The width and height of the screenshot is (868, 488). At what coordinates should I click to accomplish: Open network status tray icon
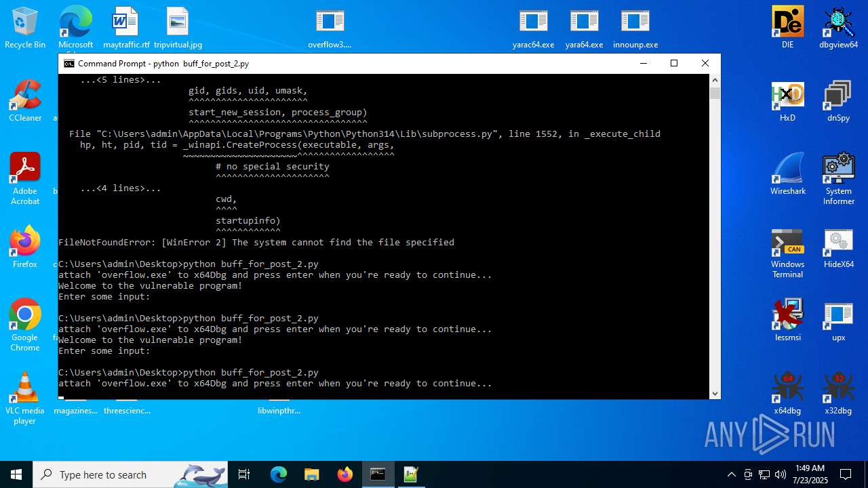[764, 474]
